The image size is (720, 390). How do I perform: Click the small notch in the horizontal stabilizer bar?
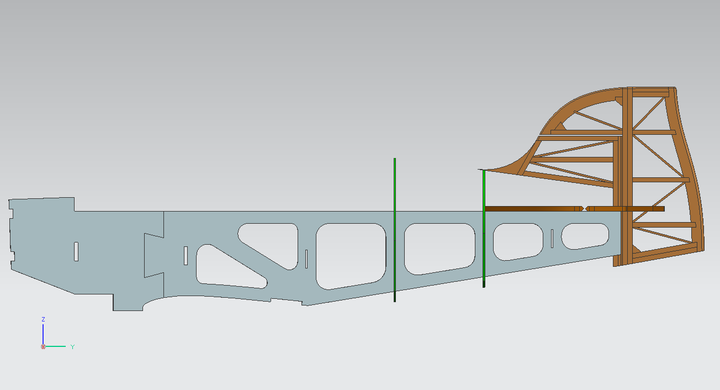584,209
